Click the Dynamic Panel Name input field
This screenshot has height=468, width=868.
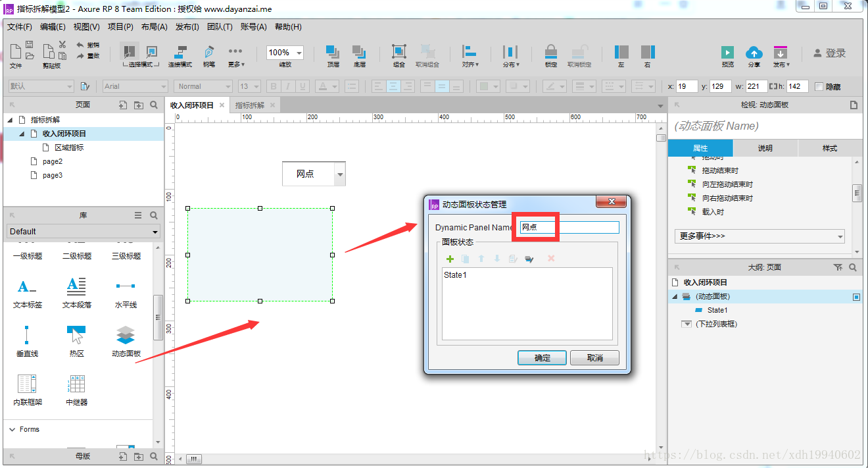[569, 227]
